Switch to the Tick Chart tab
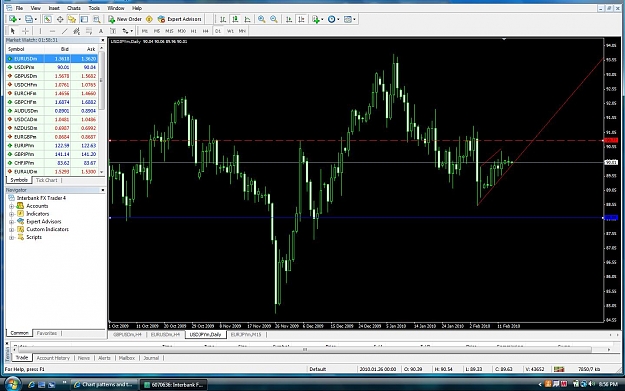 (x=47, y=180)
